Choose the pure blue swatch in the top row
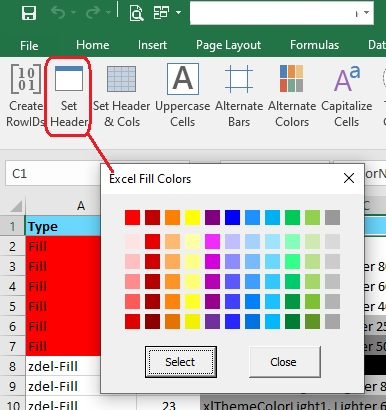 [232, 217]
